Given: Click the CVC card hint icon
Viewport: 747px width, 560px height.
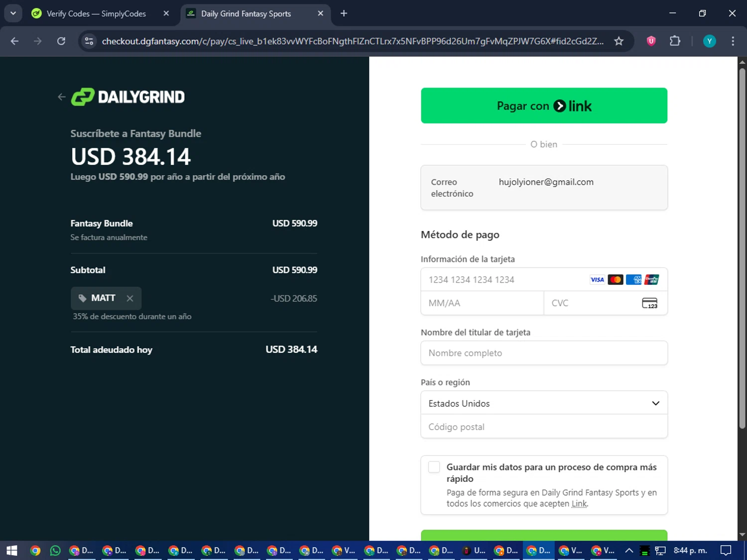Looking at the screenshot, I should pos(650,303).
